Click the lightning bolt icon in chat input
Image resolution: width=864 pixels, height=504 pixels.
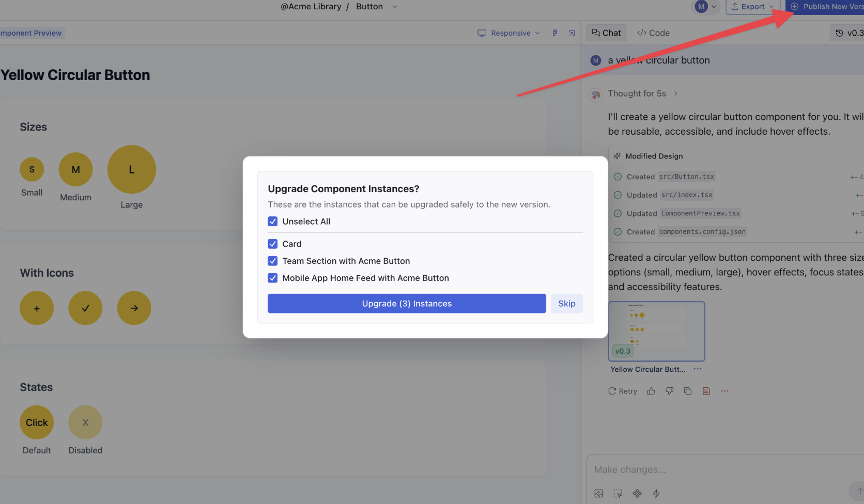[x=656, y=494]
